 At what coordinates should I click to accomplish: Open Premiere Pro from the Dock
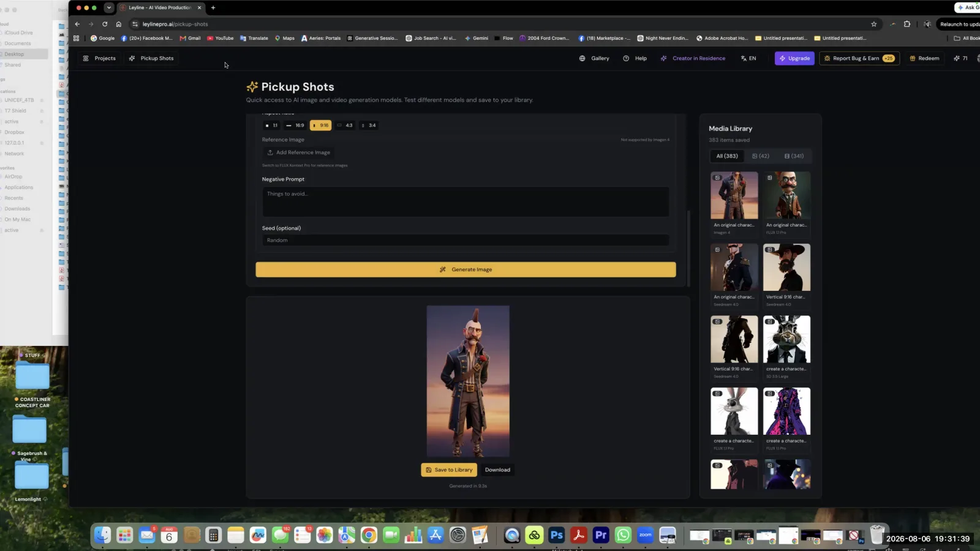tap(601, 536)
